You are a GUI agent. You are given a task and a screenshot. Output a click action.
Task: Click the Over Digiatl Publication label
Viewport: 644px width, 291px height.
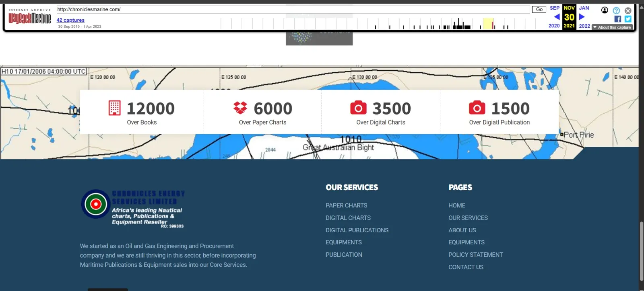point(500,122)
